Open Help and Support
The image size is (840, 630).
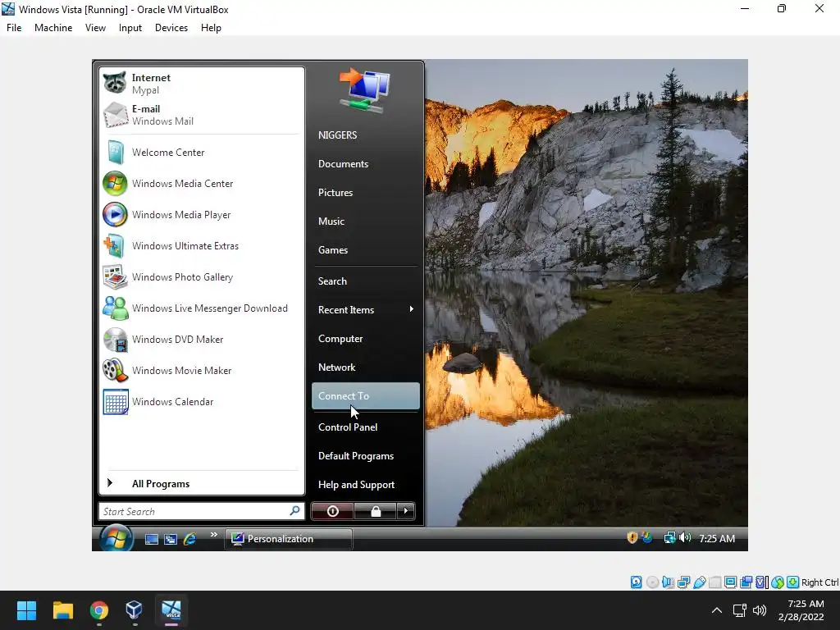pyautogui.click(x=365, y=485)
